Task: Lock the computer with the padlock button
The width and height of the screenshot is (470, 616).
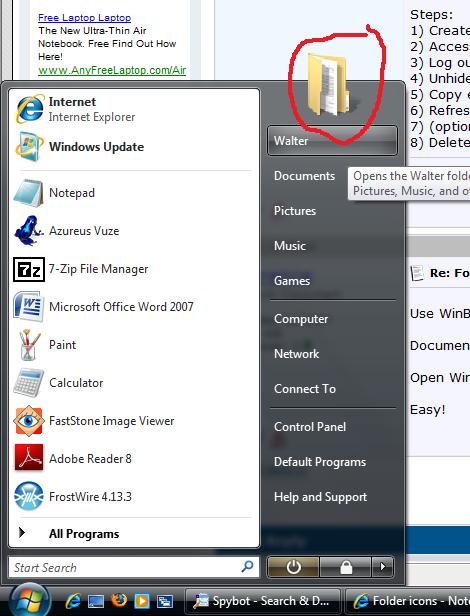Action: [x=345, y=567]
